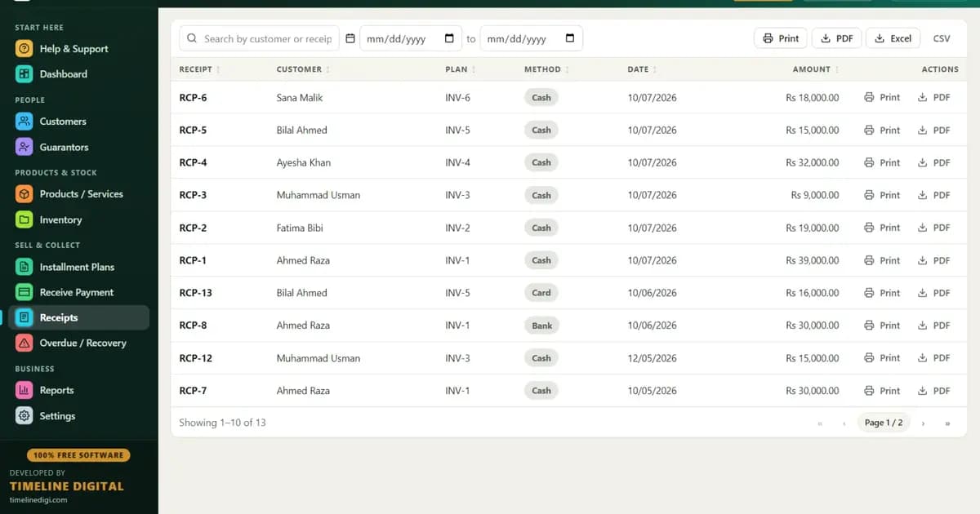The height and width of the screenshot is (514, 980).
Task: Print receipt RCP-4
Action: click(882, 163)
